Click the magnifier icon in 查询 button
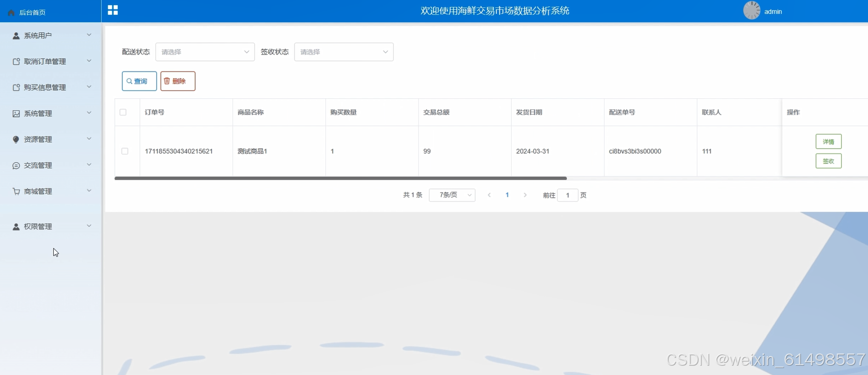The height and width of the screenshot is (375, 868). pyautogui.click(x=130, y=81)
